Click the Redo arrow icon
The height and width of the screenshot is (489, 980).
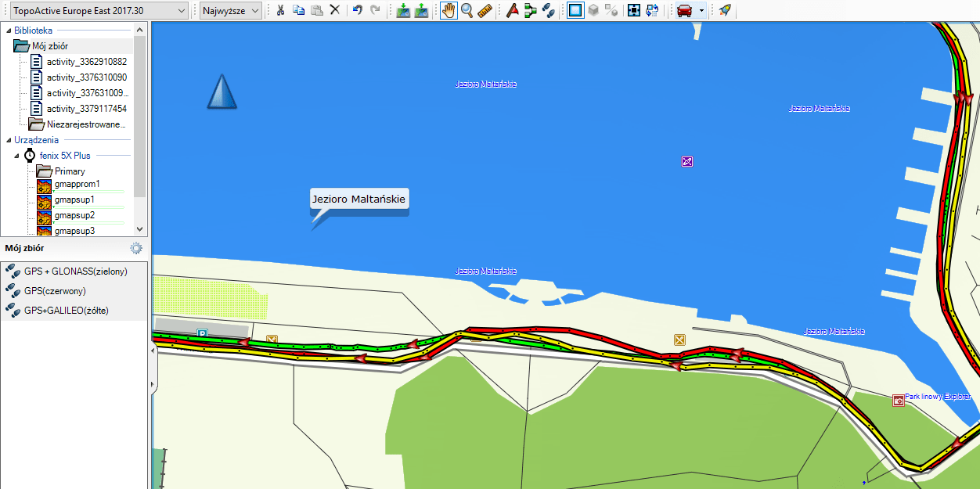point(376,10)
